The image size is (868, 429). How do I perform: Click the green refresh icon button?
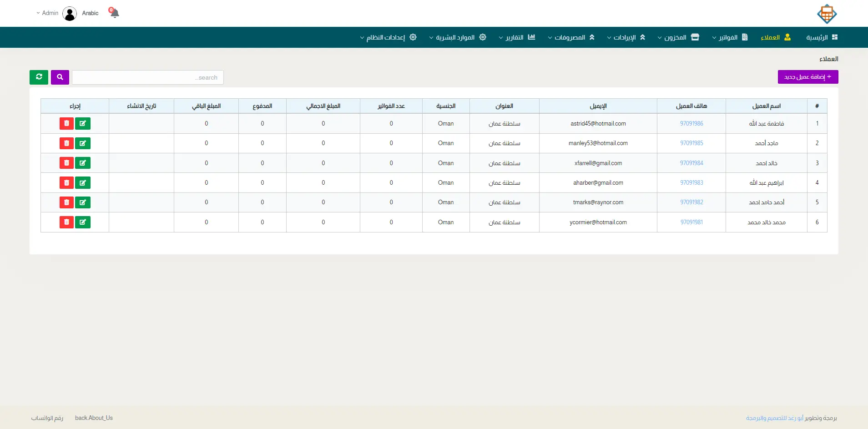point(39,77)
